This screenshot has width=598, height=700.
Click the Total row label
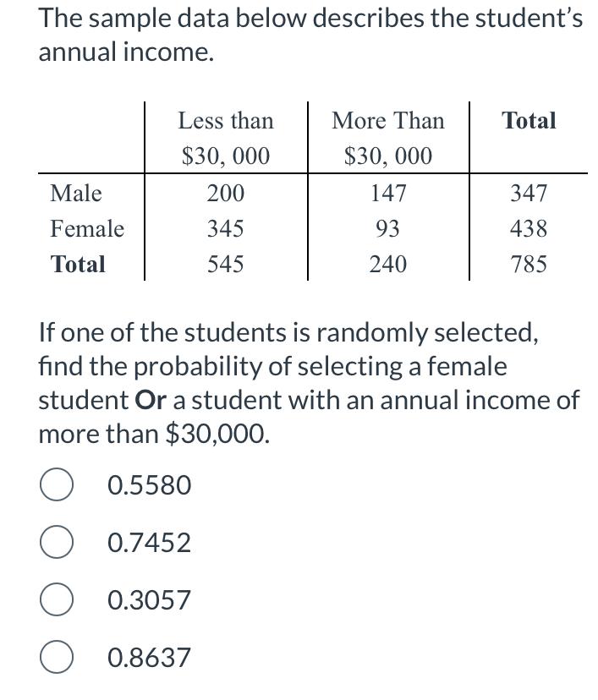78,264
